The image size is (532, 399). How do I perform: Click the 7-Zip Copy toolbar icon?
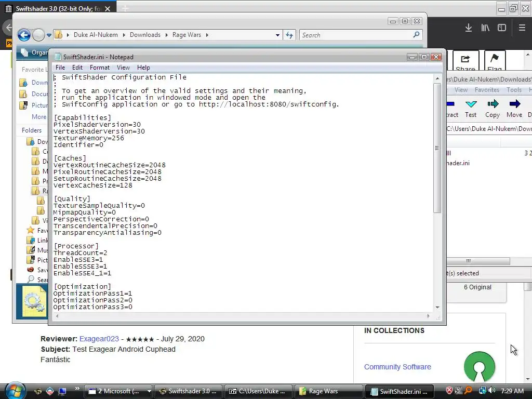pyautogui.click(x=493, y=109)
